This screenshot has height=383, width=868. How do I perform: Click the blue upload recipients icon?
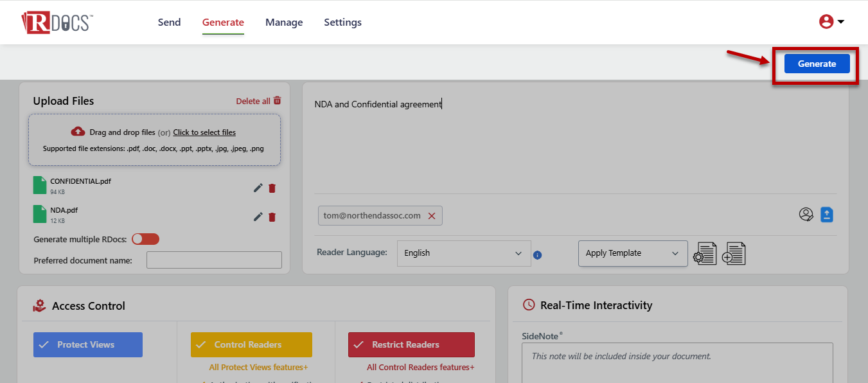point(826,215)
